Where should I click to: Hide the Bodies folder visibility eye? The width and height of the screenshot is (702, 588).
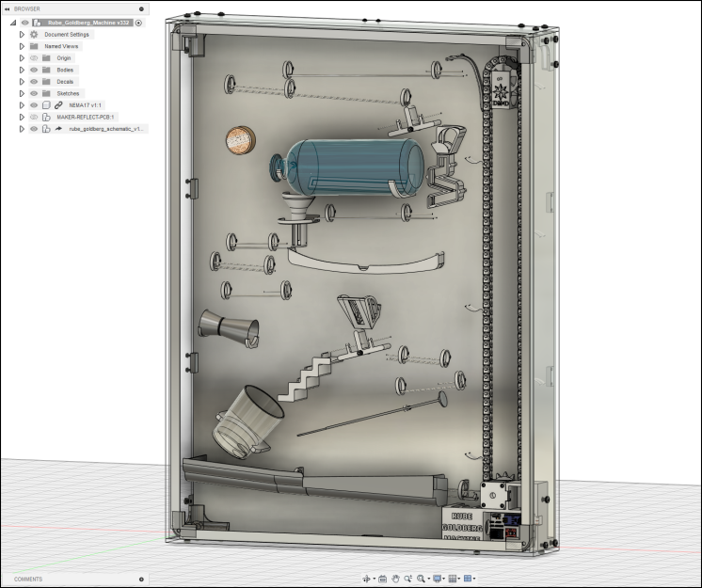tap(34, 70)
